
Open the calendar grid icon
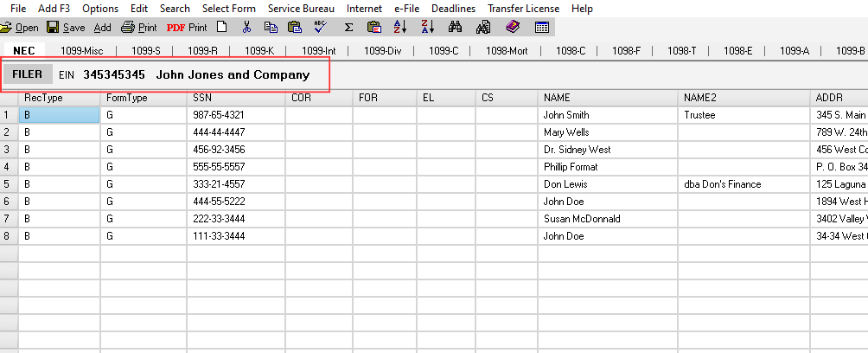(x=542, y=28)
